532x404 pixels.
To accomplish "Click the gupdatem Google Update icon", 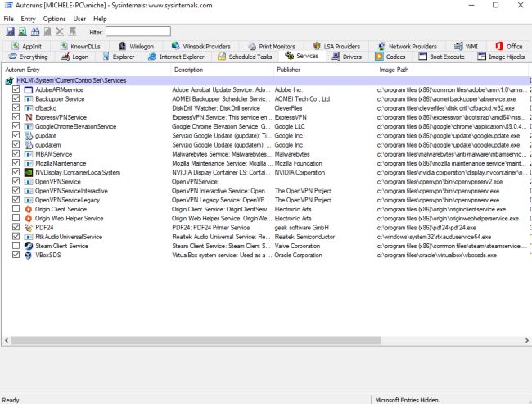I will pyautogui.click(x=29, y=145).
